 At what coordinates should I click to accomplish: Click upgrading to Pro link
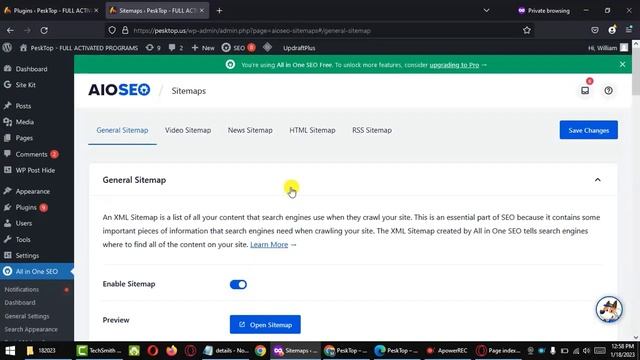454,65
